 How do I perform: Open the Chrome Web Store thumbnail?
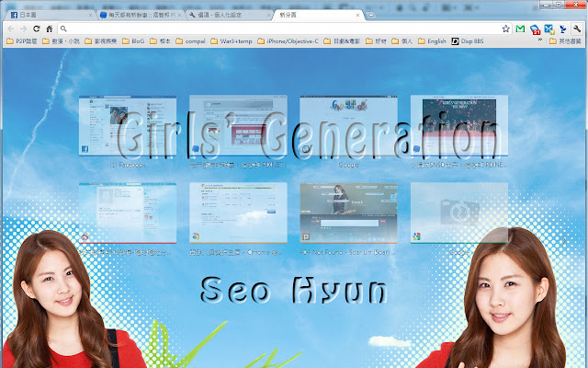tap(238, 213)
